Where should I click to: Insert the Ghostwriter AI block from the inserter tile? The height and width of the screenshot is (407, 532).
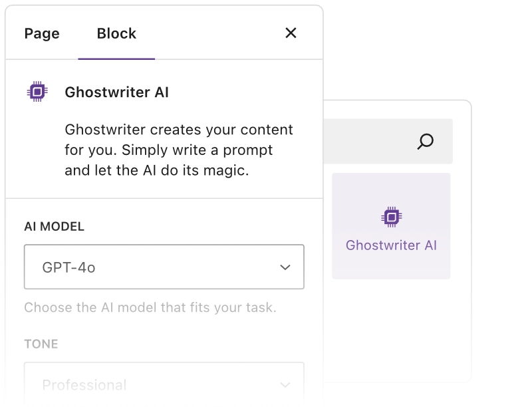tap(391, 226)
